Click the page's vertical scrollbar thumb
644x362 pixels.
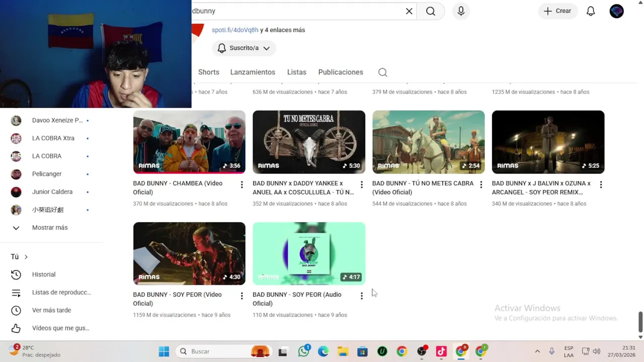pyautogui.click(x=640, y=322)
